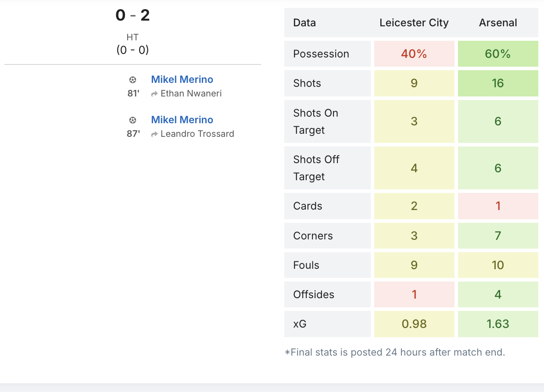Click the Leandro Trossard assist name
The image size is (544, 392).
click(x=197, y=134)
